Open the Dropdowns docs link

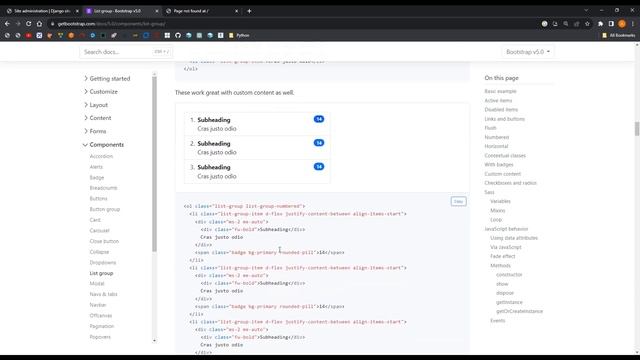point(103,262)
